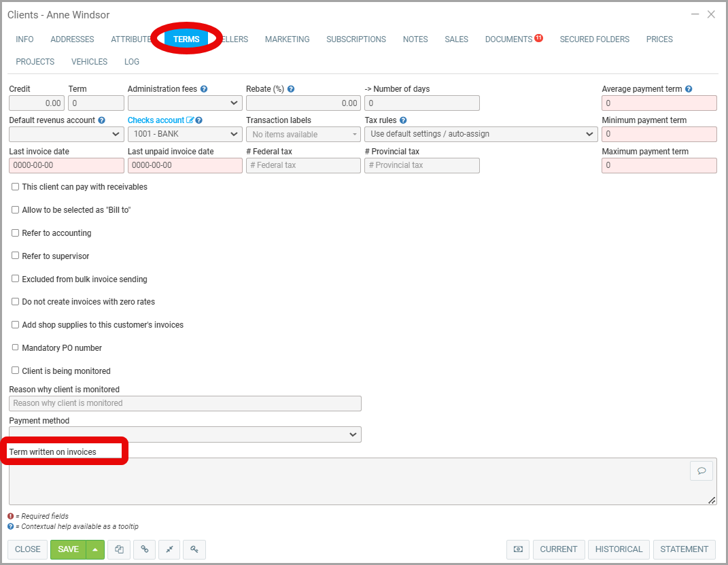Tick the 'Client is being monitored' checkbox
This screenshot has height=565, width=728.
click(16, 371)
